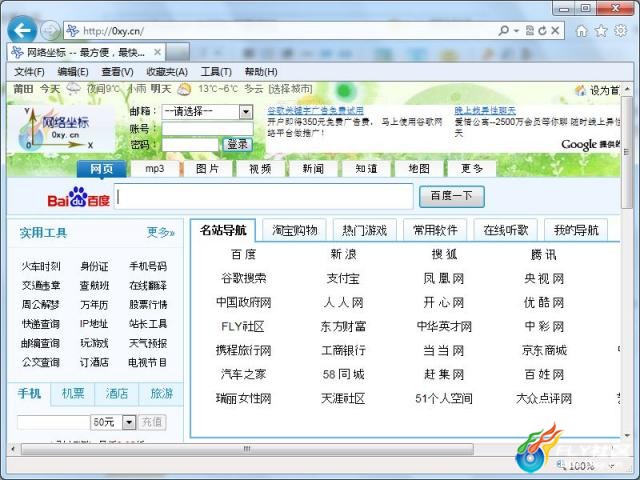Open the zoom level 100% dropdown arrow
The width and height of the screenshot is (640, 480).
[x=612, y=465]
